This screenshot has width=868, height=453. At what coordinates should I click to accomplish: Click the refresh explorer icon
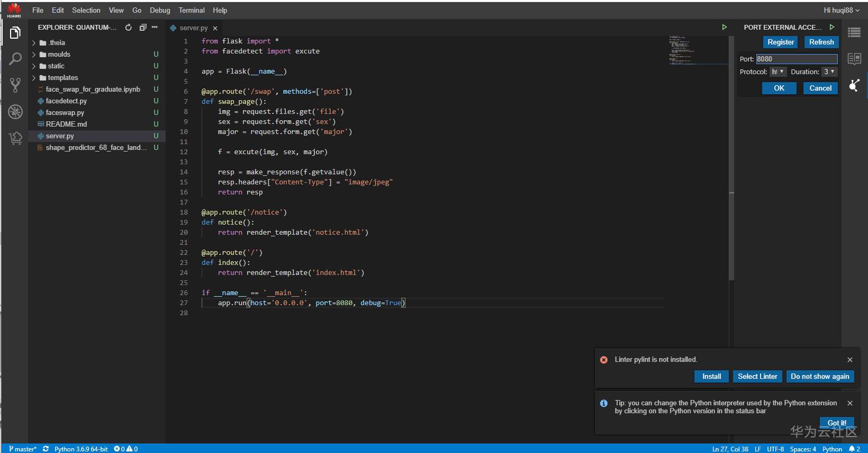click(x=129, y=28)
